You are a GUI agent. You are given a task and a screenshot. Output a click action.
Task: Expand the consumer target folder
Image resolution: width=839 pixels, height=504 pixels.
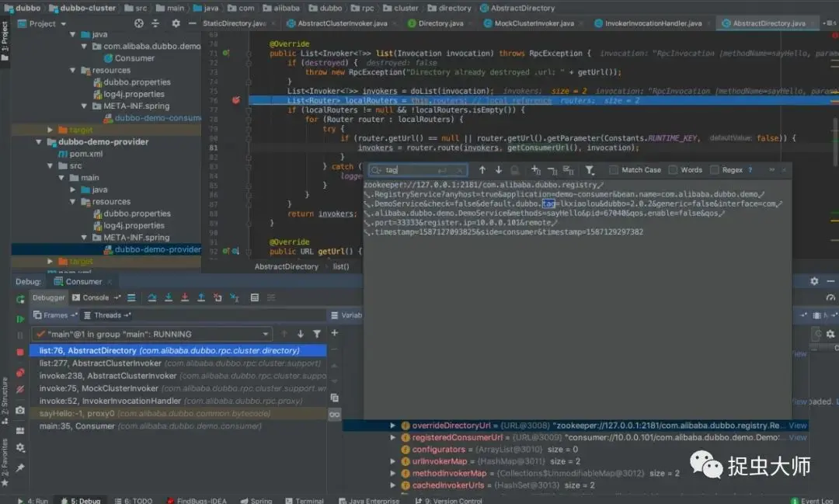tap(50, 130)
